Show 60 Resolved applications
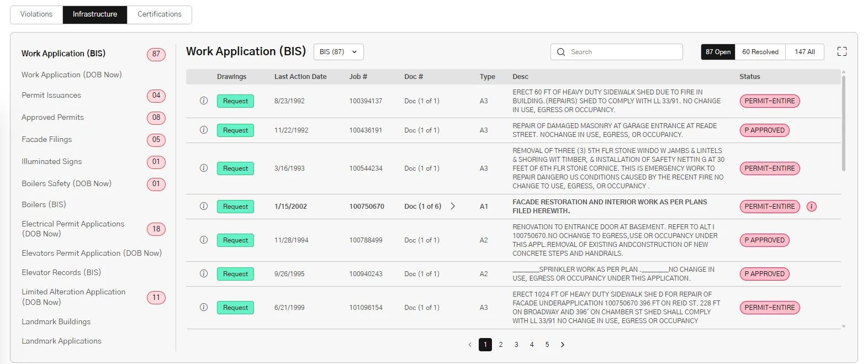 coord(760,52)
